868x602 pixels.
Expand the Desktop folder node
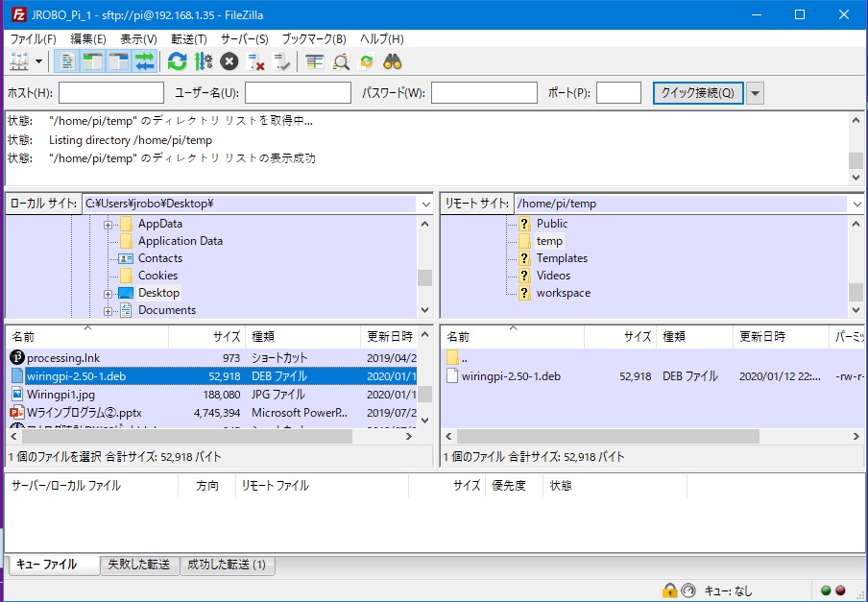pyautogui.click(x=108, y=294)
